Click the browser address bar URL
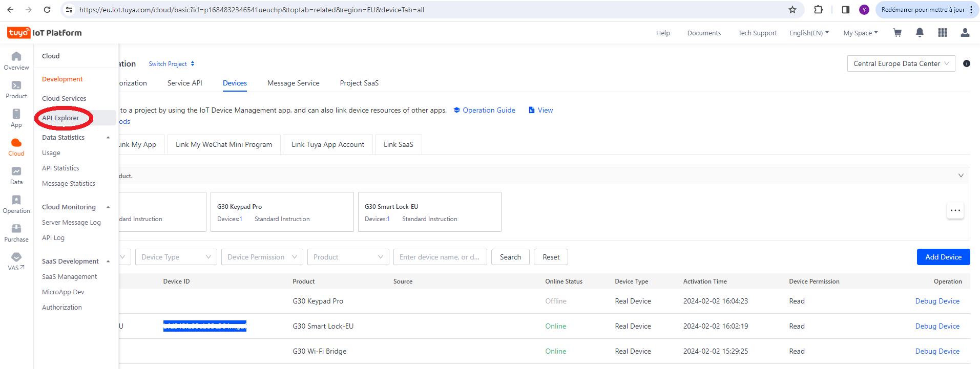The width and height of the screenshot is (980, 369). (x=252, y=10)
